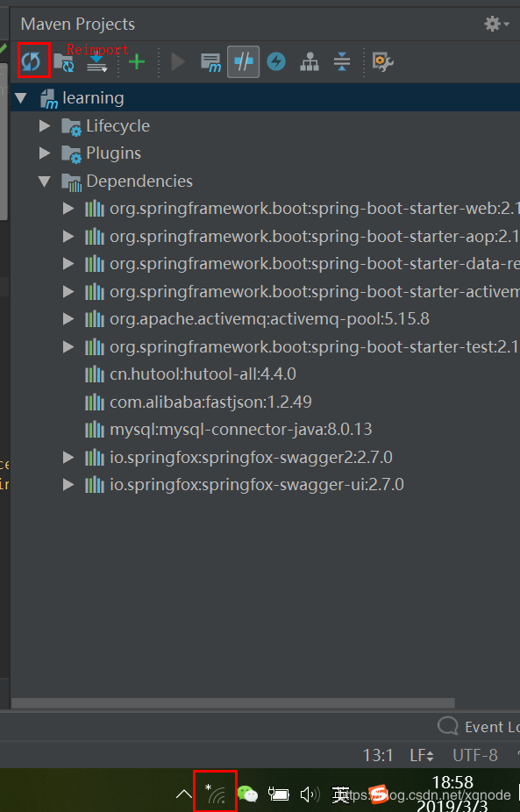Show Maven dependencies diagram icon
Screen dimensions: 520x812
tap(310, 62)
